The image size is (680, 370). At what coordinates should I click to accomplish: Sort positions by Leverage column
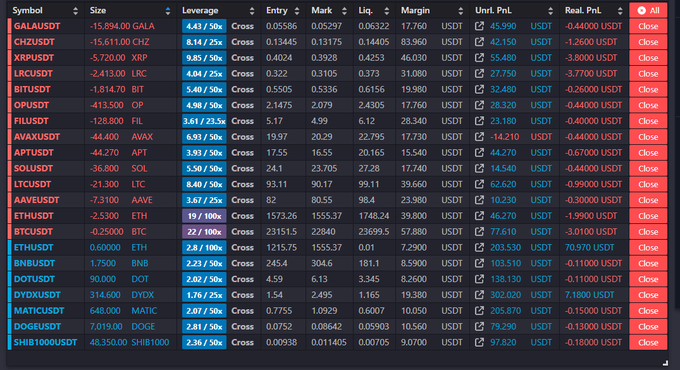coord(252,11)
